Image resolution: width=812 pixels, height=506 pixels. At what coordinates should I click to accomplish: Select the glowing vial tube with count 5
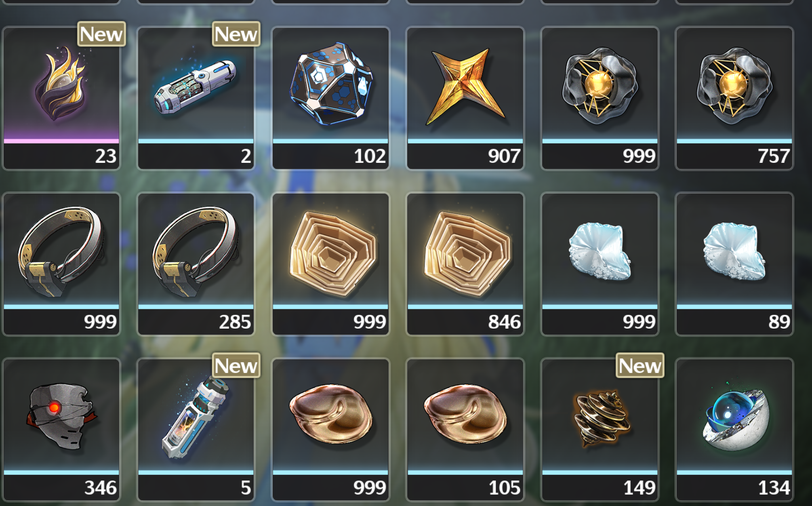[196, 430]
